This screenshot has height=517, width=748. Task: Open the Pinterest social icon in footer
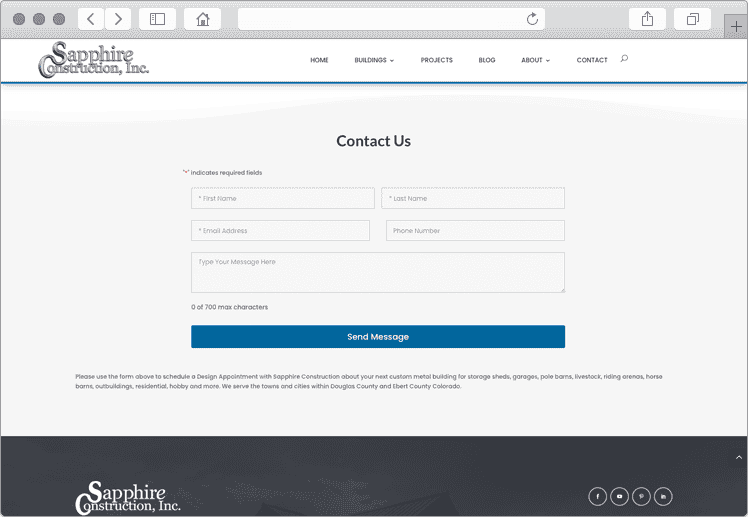pos(641,496)
